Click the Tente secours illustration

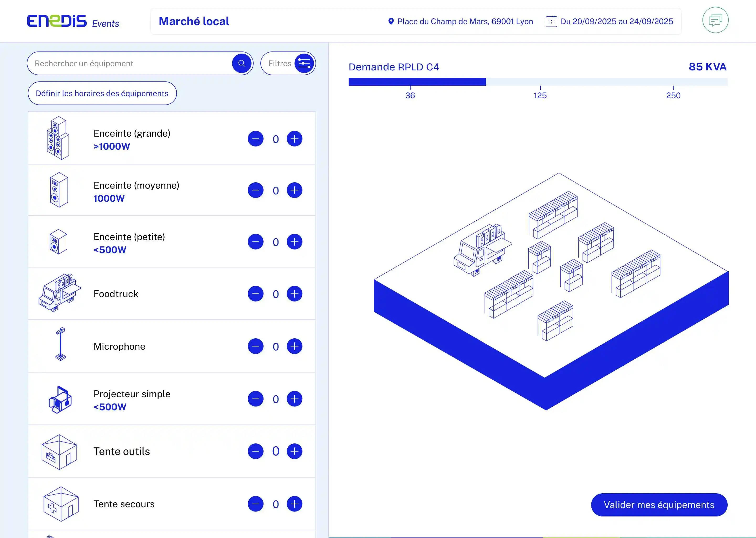[61, 504]
